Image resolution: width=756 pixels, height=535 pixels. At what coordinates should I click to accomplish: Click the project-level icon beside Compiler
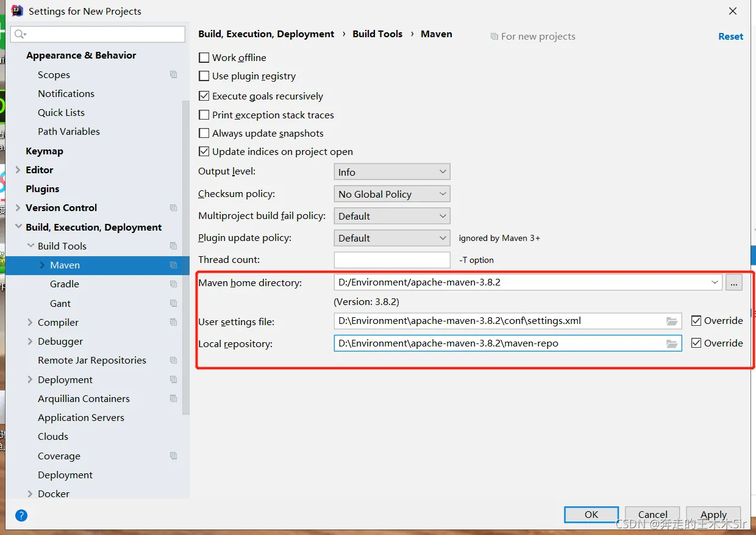[174, 322]
